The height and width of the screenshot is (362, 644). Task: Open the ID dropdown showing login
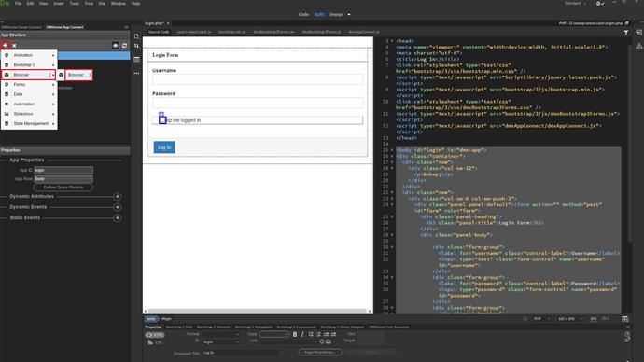pyautogui.click(x=220, y=341)
